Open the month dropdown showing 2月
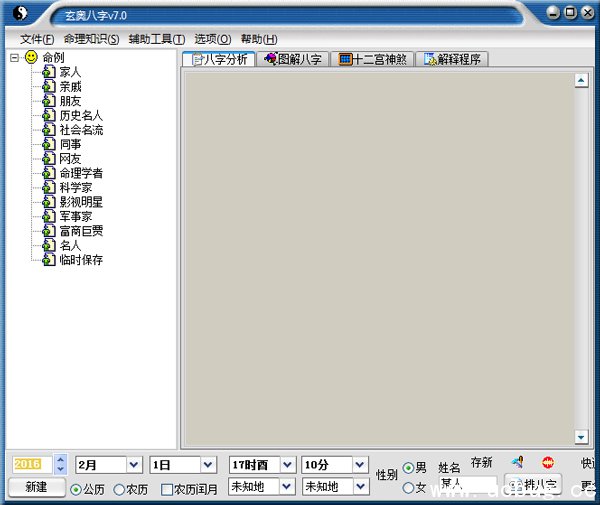The image size is (600, 505). click(133, 465)
